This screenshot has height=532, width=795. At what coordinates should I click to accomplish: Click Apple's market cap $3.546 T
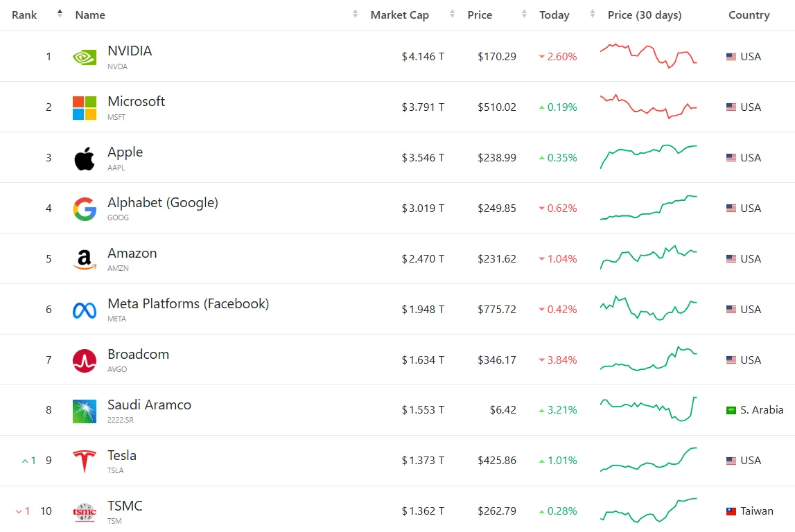[423, 158]
